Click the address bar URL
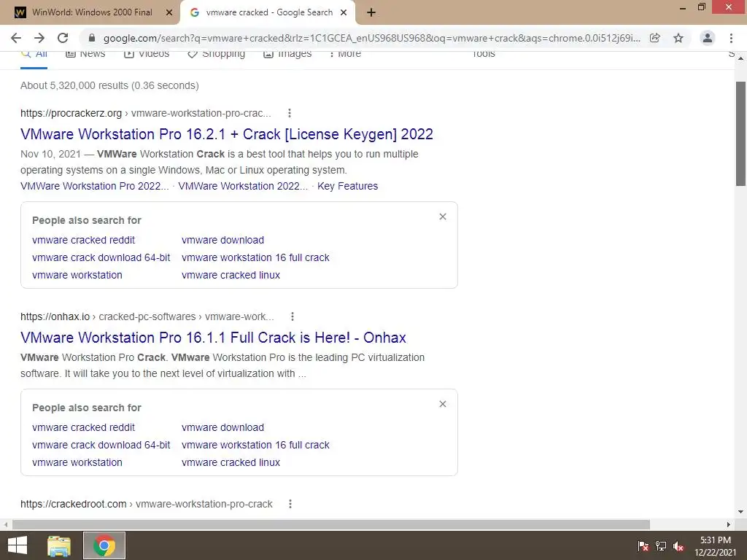Image resolution: width=747 pixels, height=560 pixels. tap(371, 38)
